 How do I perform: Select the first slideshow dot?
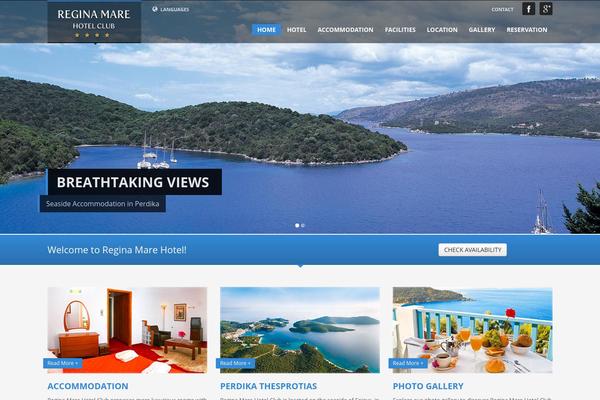click(x=297, y=225)
